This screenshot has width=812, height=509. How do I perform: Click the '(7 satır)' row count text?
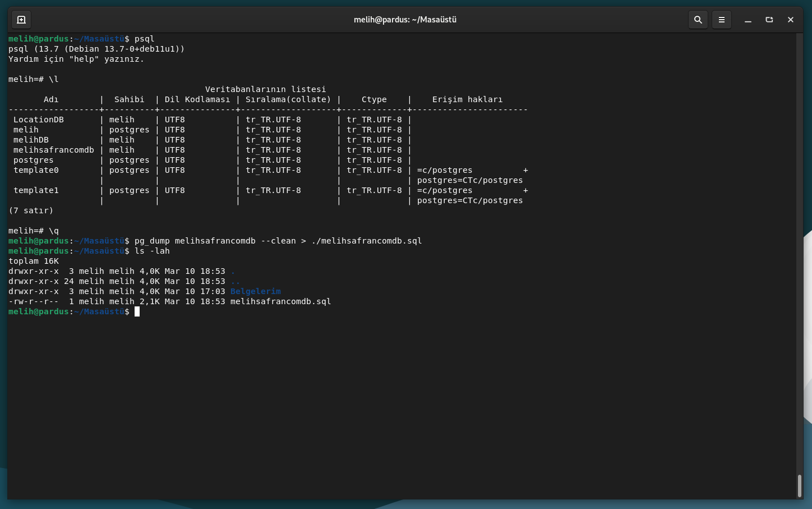coord(31,210)
